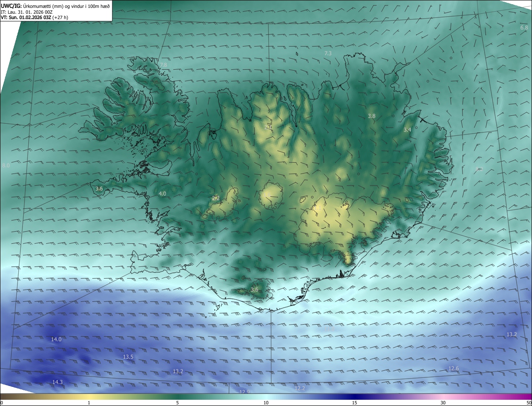Click the value 3.4 in east Iceland
The image size is (532, 406).
[x=407, y=130]
